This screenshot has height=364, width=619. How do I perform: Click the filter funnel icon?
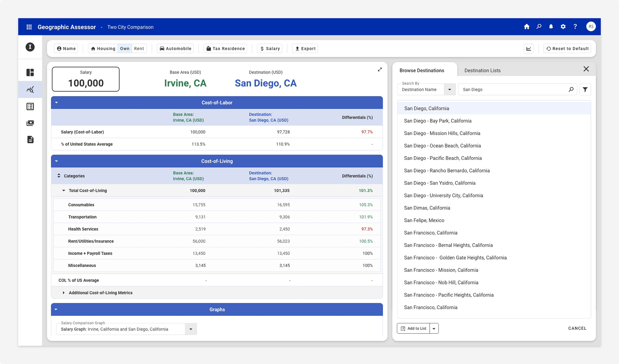585,90
